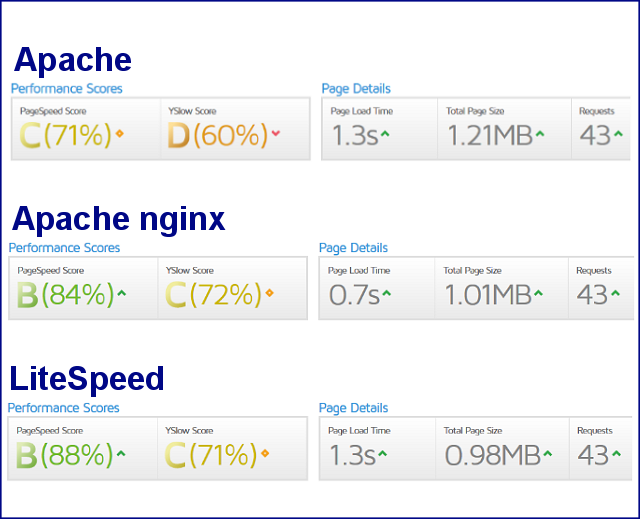Click the LiteSpeed section heading
Viewport: 640px width, 519px height.
(87, 380)
